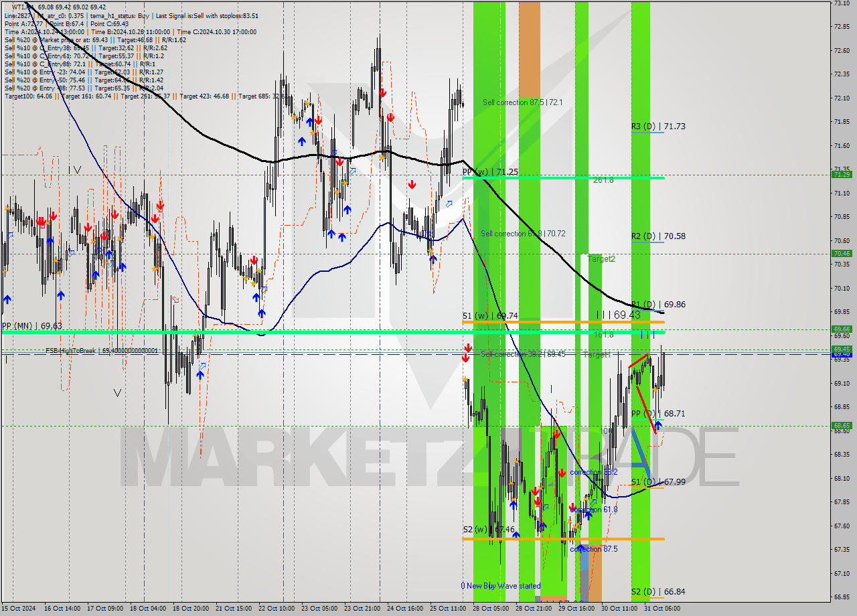Select the 'Sell %10 @ C_Entry38' line
The image size is (857, 616).
point(86,48)
